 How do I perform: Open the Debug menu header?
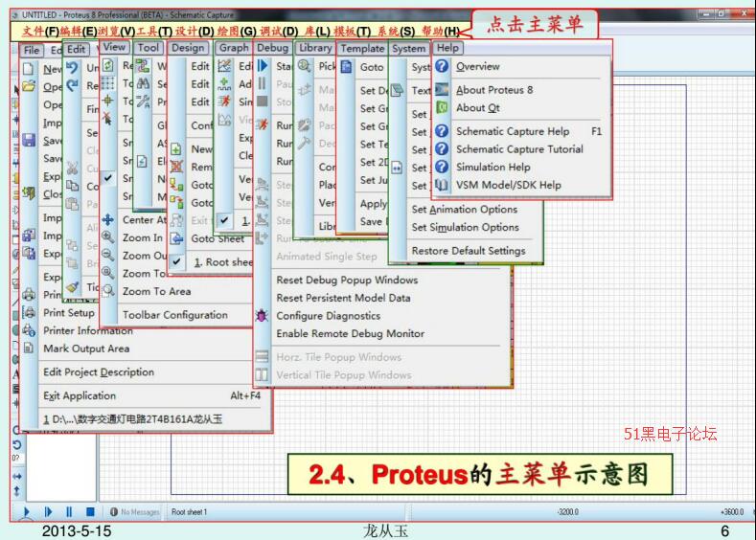[272, 48]
